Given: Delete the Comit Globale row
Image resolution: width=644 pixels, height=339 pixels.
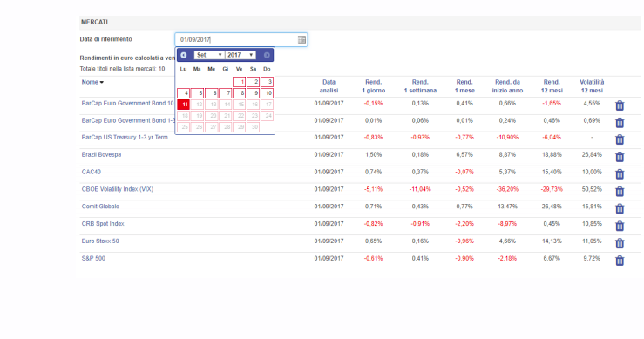Looking at the screenshot, I should [620, 209].
